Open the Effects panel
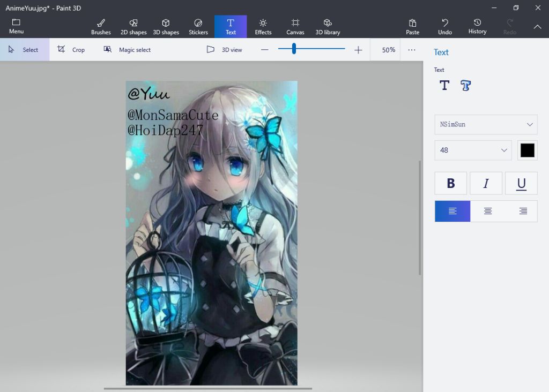The width and height of the screenshot is (549, 392). pos(263,27)
